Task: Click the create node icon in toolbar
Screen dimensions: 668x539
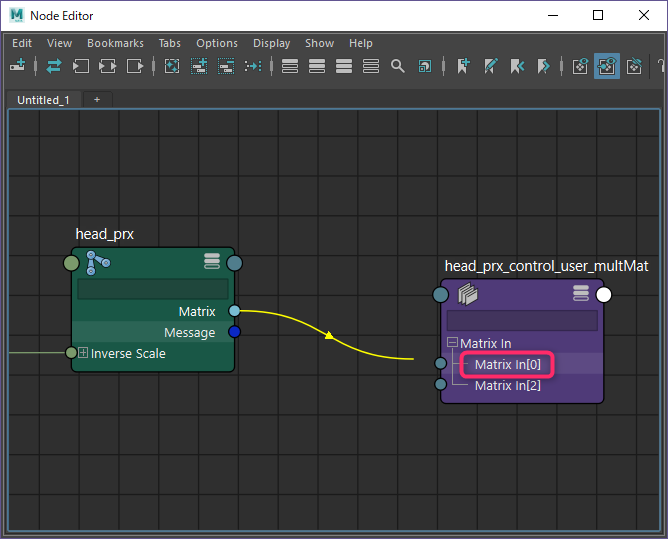Action: coord(17,66)
